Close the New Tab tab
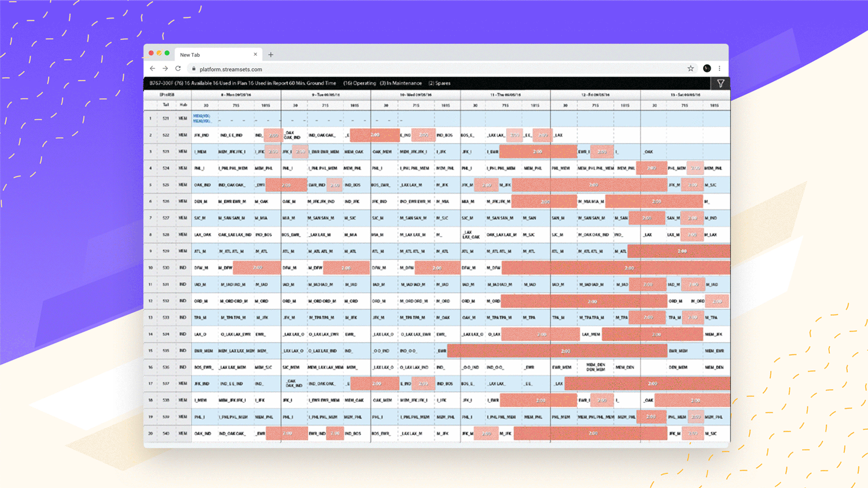The height and width of the screenshot is (488, 868). point(255,54)
